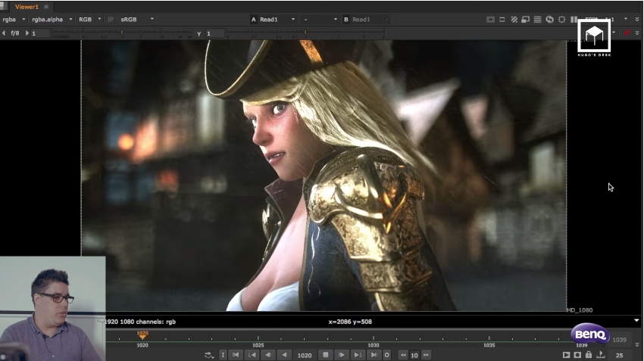644x361 pixels.
Task: Toggle the clipping warning icon in viewer toolbar
Action: 490,19
